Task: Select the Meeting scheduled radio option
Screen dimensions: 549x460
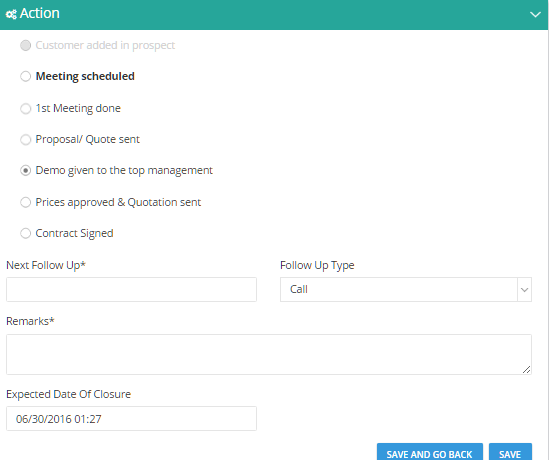Action: (26, 76)
